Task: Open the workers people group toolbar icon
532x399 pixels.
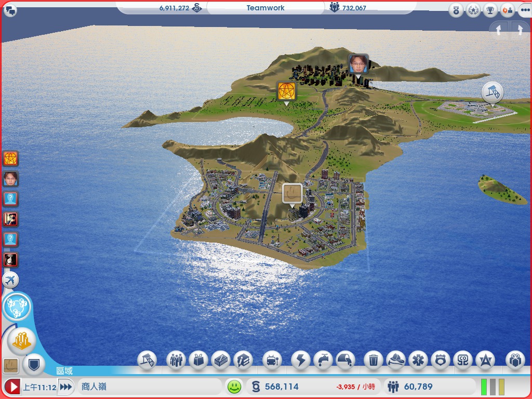Action: (x=176, y=360)
